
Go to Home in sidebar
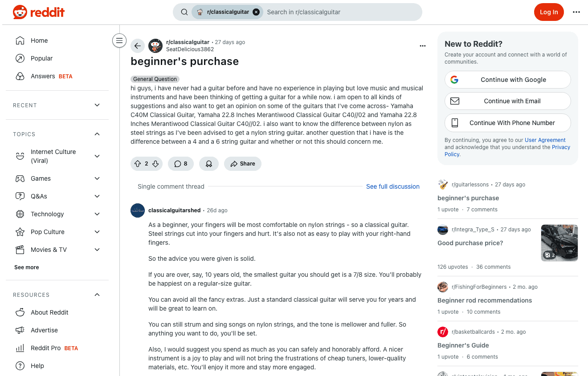click(39, 40)
